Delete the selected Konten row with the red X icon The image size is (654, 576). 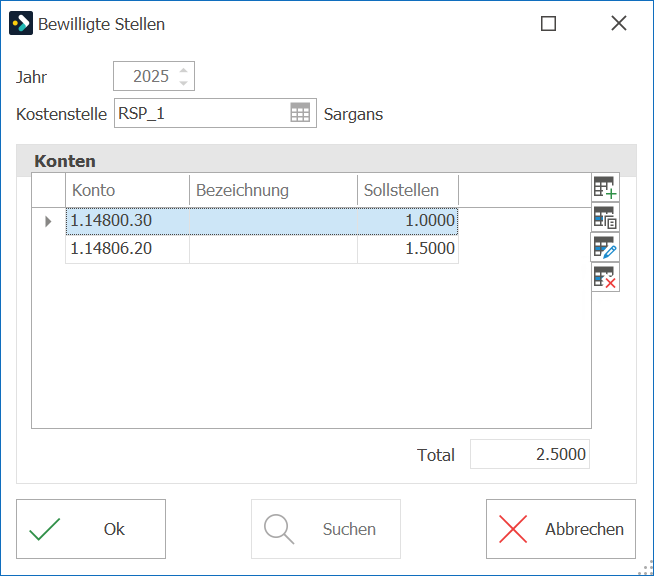click(605, 277)
